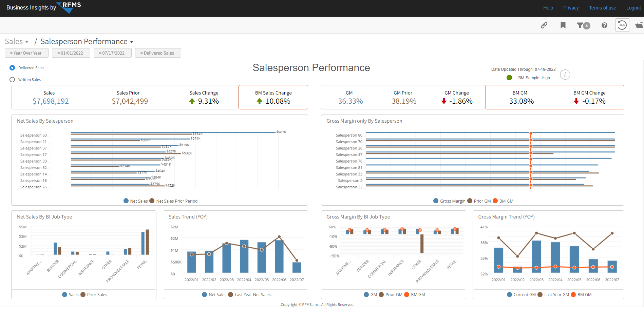This screenshot has height=311, width=644.
Task: Open the folder icon at toolbar edge
Action: coord(639,25)
